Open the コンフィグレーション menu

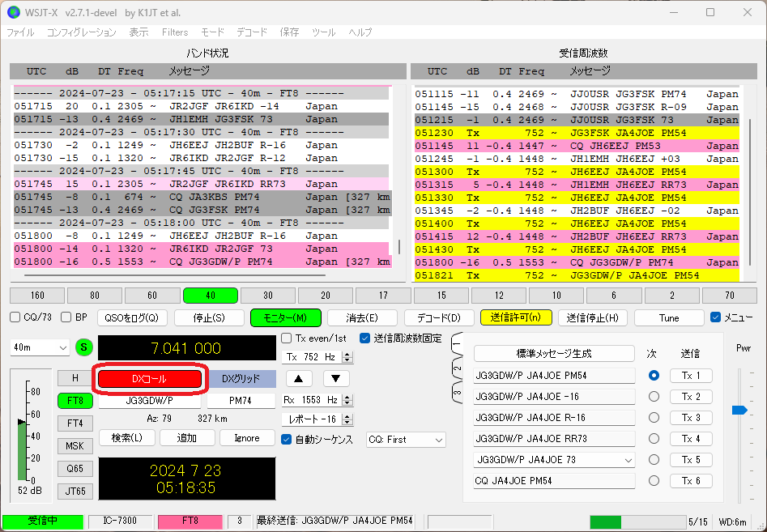click(81, 32)
